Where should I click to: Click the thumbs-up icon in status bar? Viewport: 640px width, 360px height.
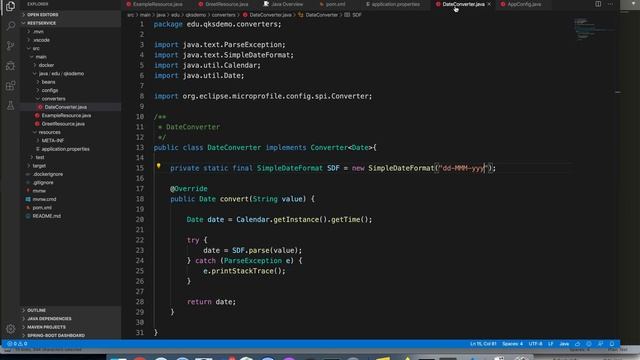[x=578, y=344]
